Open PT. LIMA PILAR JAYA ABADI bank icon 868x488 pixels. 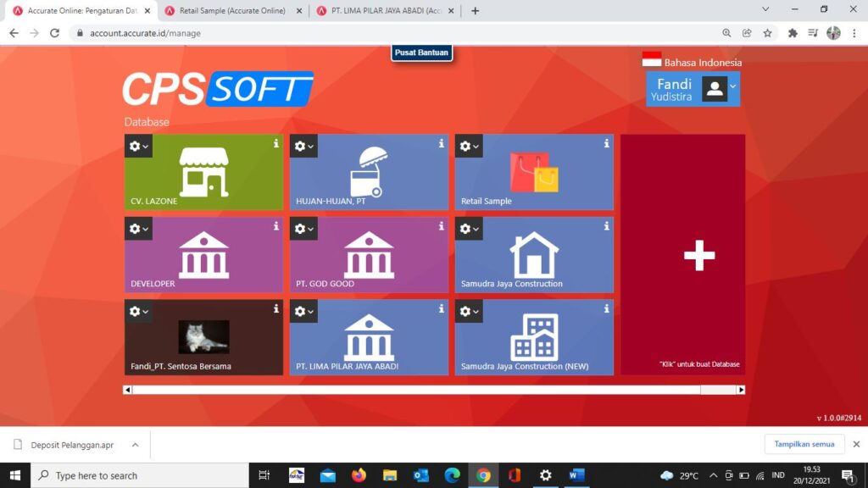click(x=369, y=337)
